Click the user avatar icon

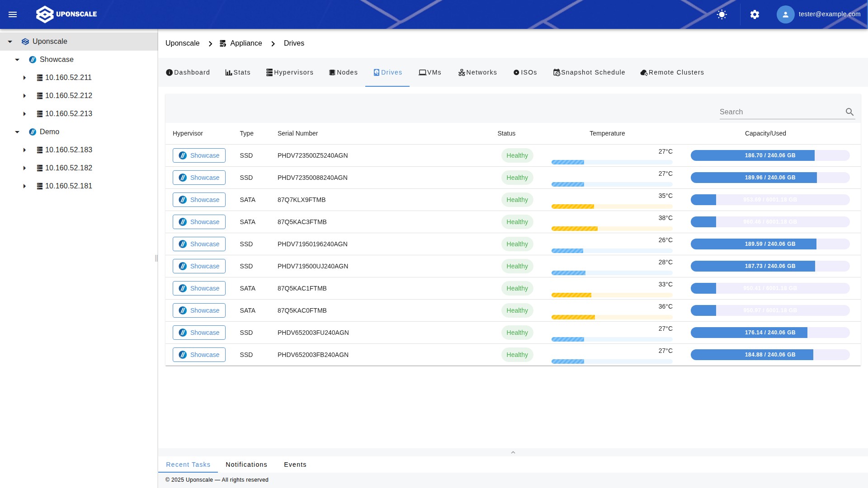point(785,14)
